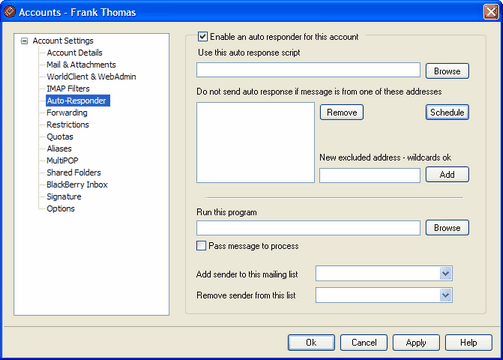503x360 pixels.
Task: Click Add to add excluded address
Action: point(447,174)
